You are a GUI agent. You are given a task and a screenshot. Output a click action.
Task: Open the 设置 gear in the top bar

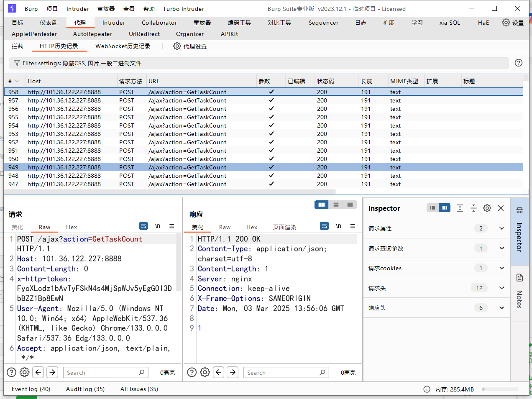(513, 23)
